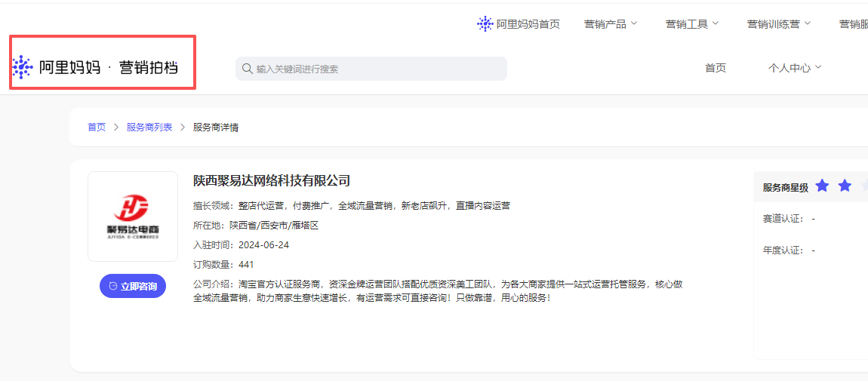Click the second blue service-provider star

click(x=845, y=186)
